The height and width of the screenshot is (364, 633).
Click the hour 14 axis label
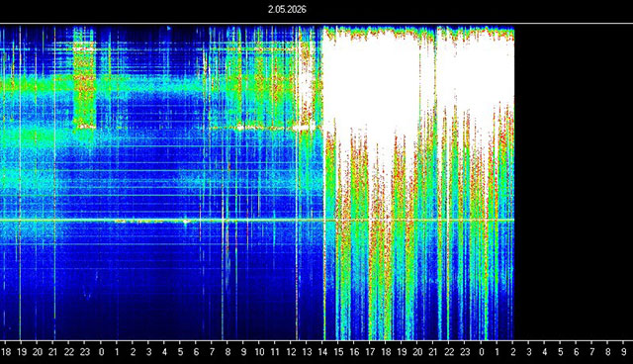(322, 352)
